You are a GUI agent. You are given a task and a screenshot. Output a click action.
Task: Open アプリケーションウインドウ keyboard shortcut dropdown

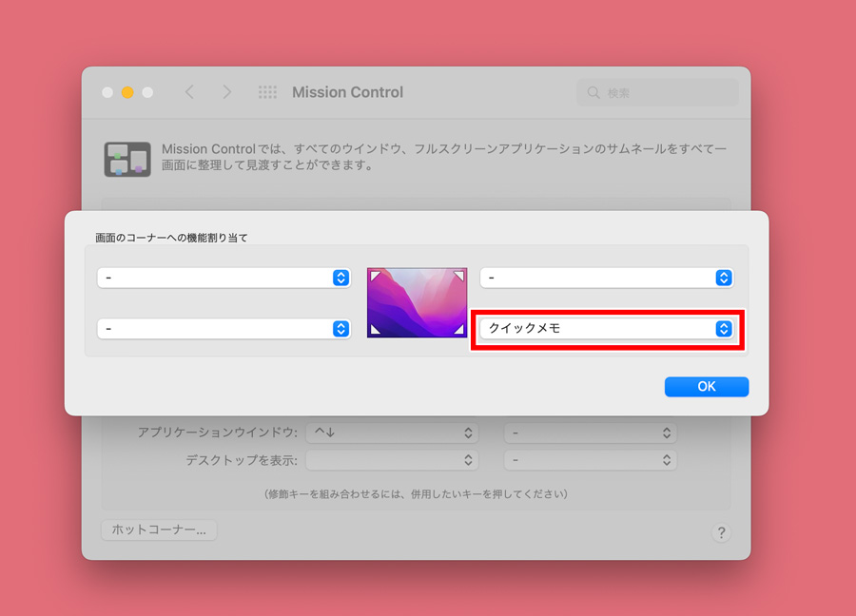coord(392,433)
